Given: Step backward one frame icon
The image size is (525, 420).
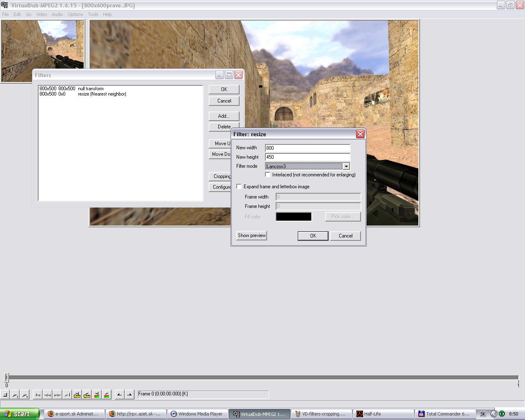Looking at the screenshot, I should tap(48, 395).
